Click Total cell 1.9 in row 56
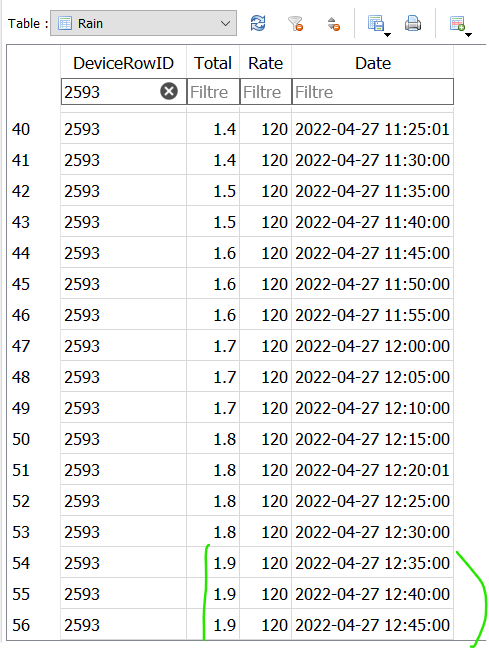Screen dimensions: 489x649 [x=213, y=625]
